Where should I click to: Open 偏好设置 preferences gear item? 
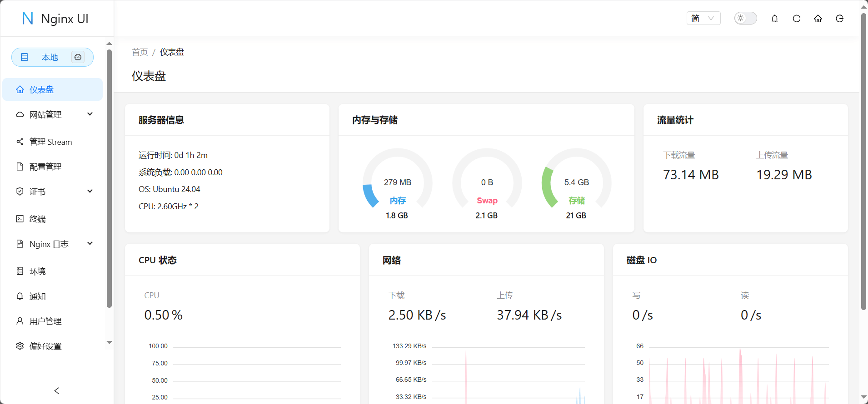coord(45,346)
